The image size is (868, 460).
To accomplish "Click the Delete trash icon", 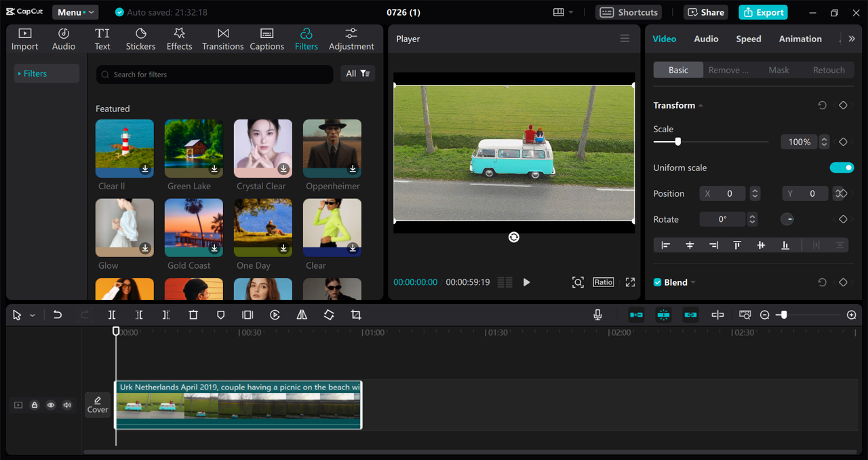I will point(193,315).
